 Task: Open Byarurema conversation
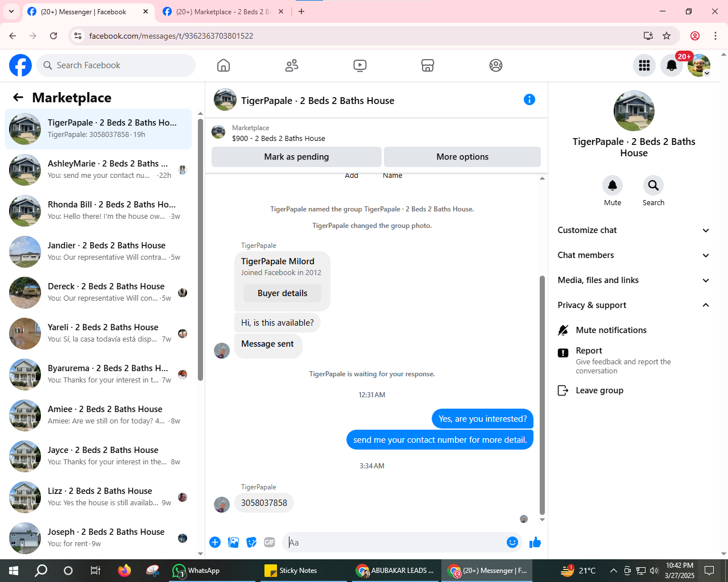click(x=98, y=375)
